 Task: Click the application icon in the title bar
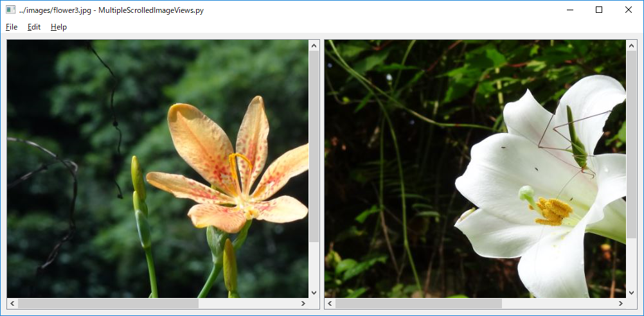coord(11,10)
